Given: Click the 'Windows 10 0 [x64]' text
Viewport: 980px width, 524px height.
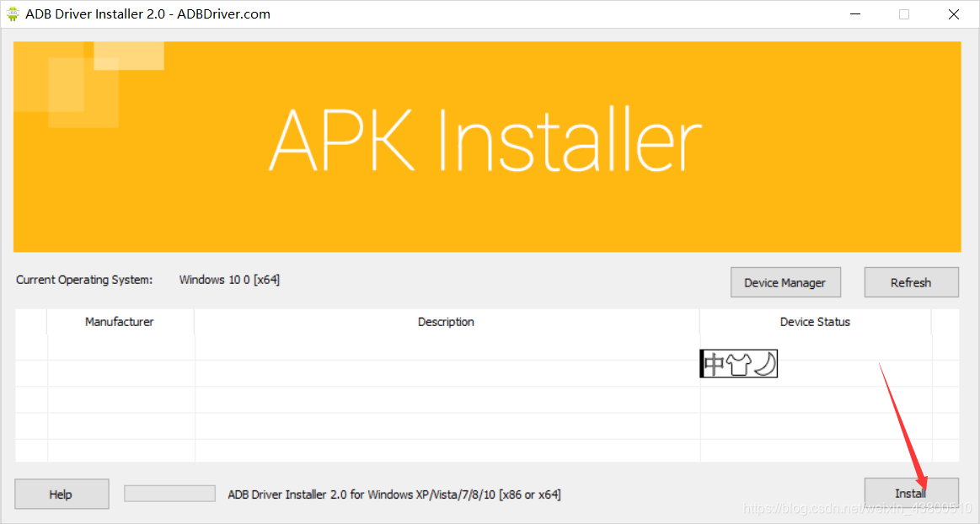Looking at the screenshot, I should [229, 280].
